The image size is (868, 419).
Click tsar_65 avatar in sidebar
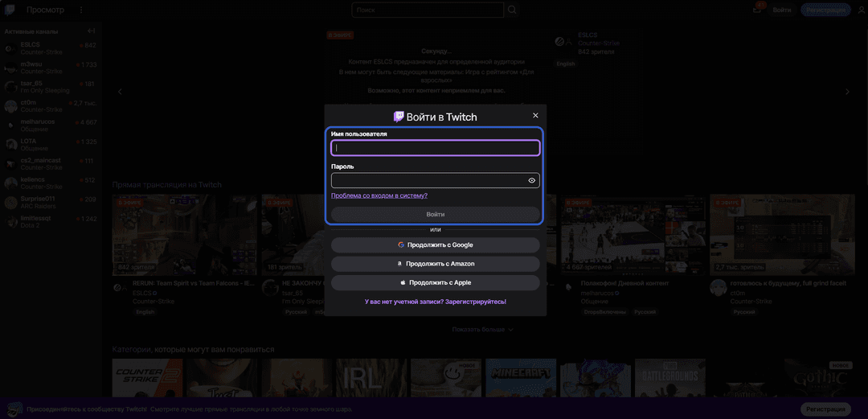(x=10, y=87)
